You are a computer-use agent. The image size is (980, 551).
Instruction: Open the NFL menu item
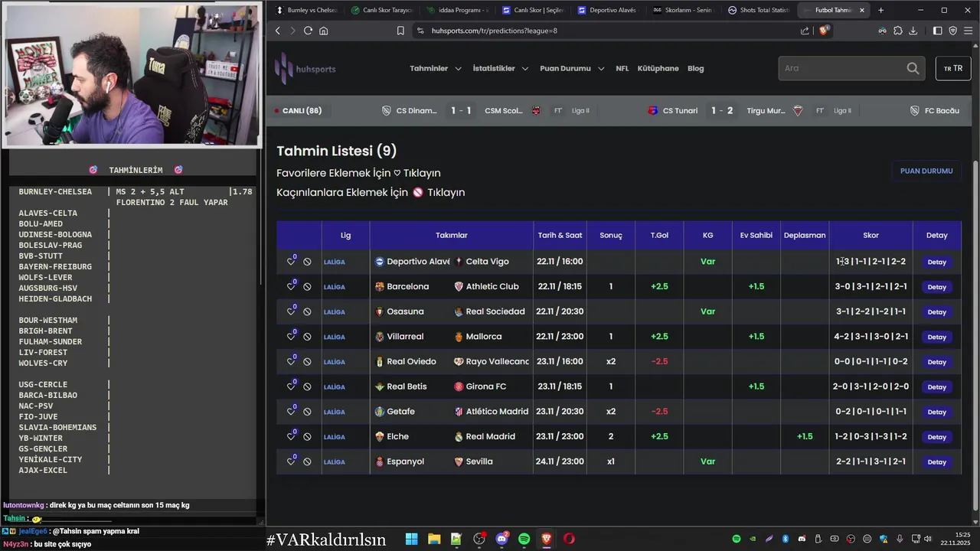[x=622, y=68]
